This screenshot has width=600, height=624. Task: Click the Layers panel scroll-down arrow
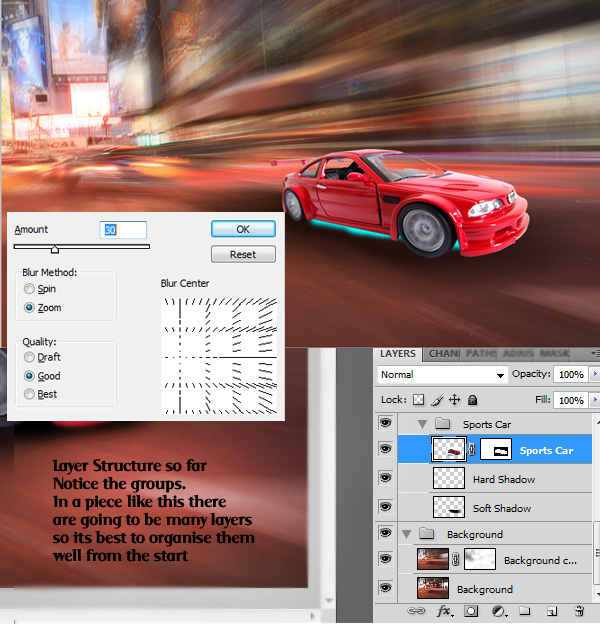597,594
